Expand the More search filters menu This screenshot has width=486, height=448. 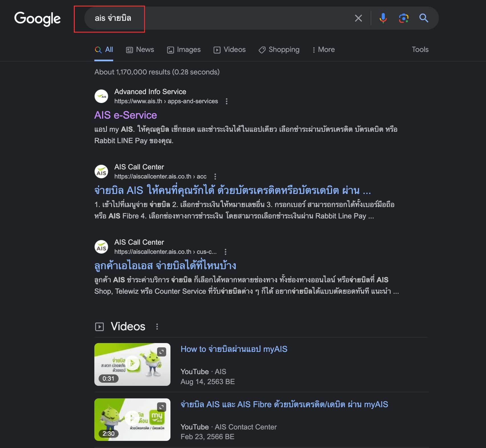tap(323, 50)
